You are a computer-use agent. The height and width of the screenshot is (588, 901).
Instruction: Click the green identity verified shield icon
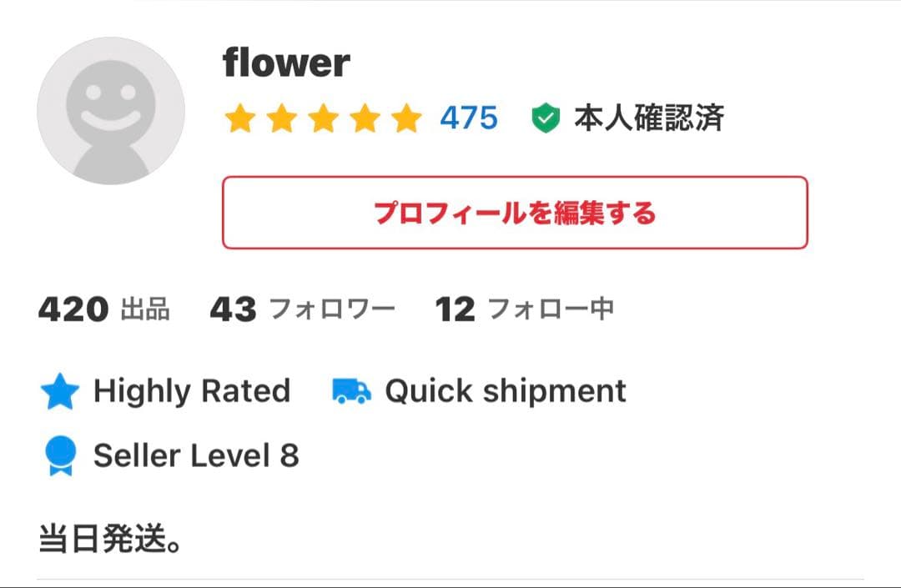click(544, 119)
